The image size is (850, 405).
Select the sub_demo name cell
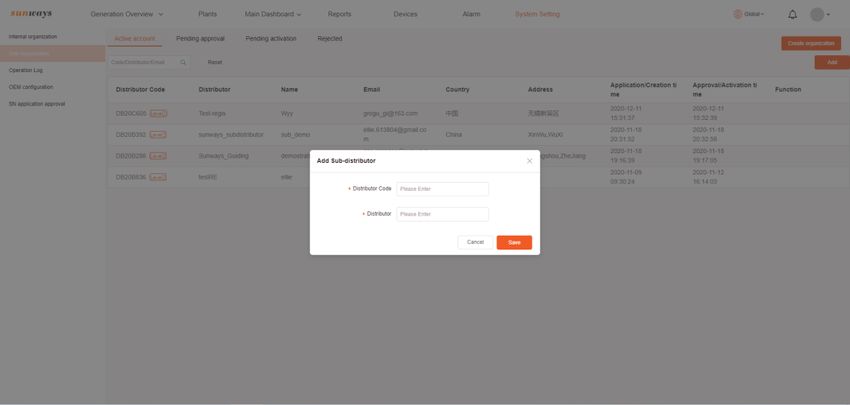295,134
